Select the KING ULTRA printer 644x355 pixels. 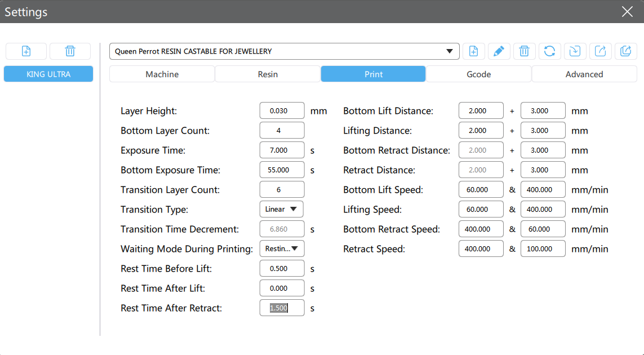click(x=48, y=74)
